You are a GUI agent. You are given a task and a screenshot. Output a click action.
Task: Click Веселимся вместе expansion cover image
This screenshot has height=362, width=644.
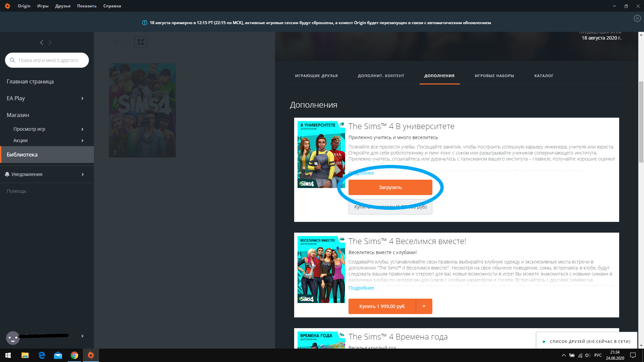(x=321, y=269)
